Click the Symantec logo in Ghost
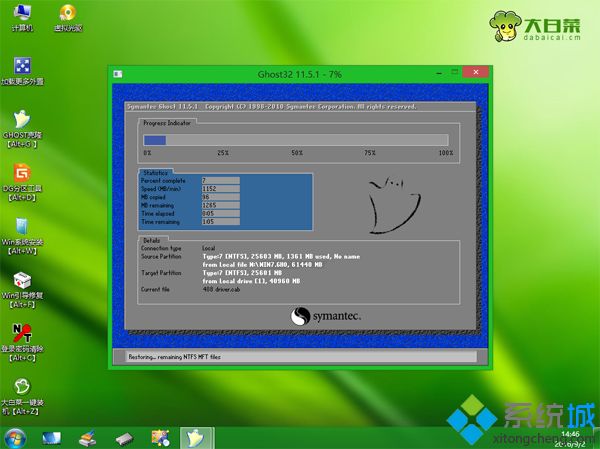 pyautogui.click(x=325, y=315)
